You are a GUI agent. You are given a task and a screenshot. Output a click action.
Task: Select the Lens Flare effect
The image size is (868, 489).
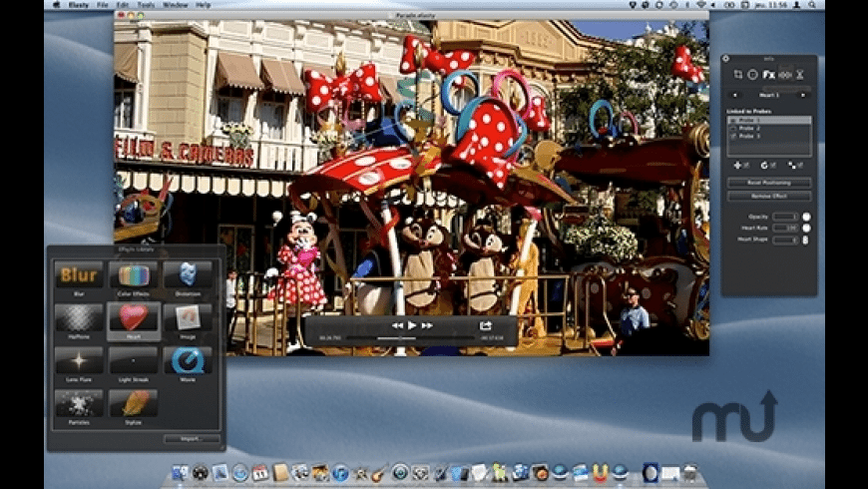click(x=79, y=360)
